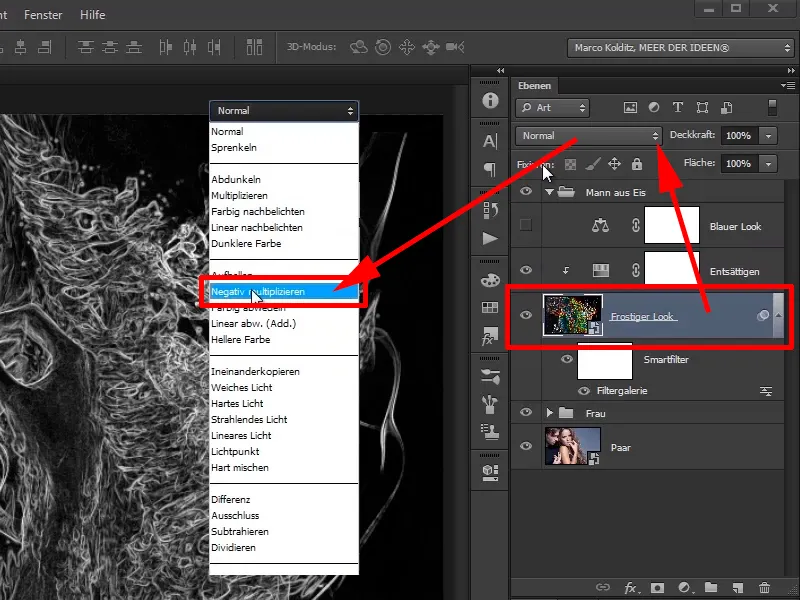Create a new group folder icon
800x600 pixels.
coord(711,588)
